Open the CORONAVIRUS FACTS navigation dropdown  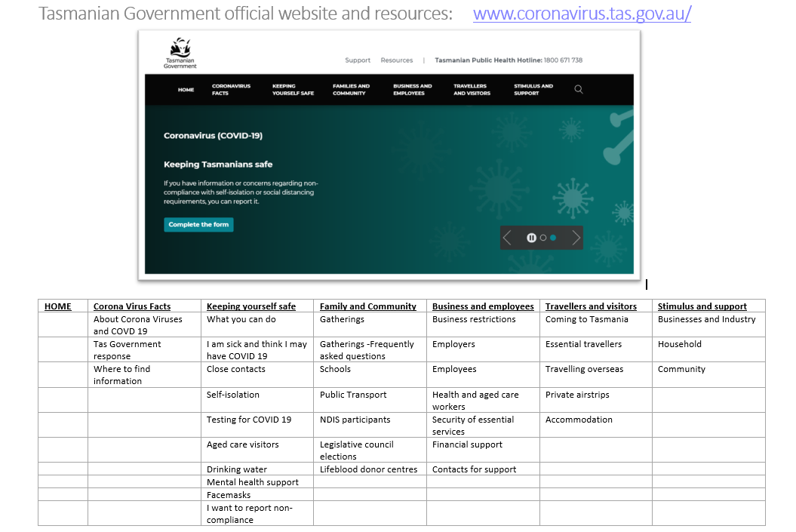click(231, 89)
